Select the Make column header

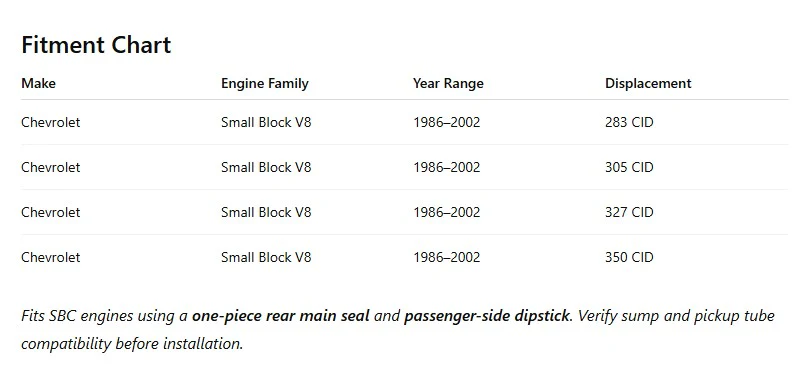(38, 83)
